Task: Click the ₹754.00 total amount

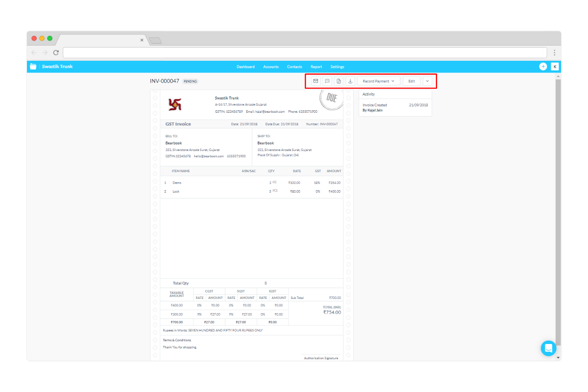Action: pos(332,312)
